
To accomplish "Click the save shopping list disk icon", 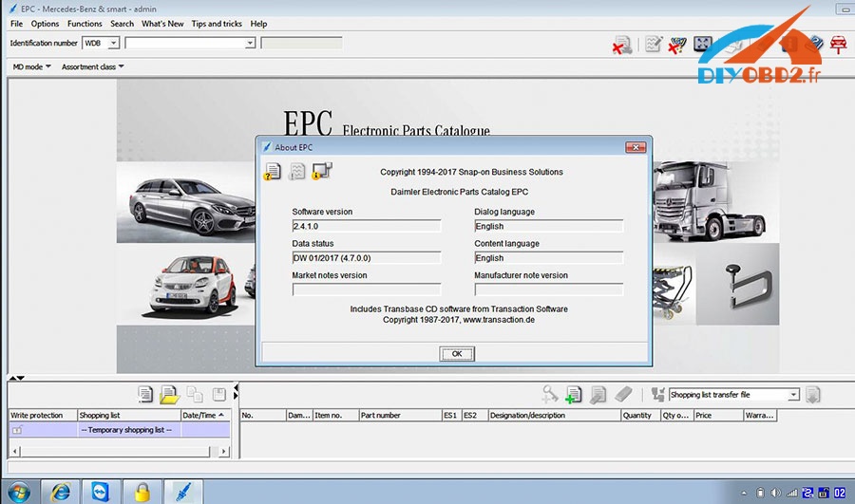I will click(x=219, y=395).
